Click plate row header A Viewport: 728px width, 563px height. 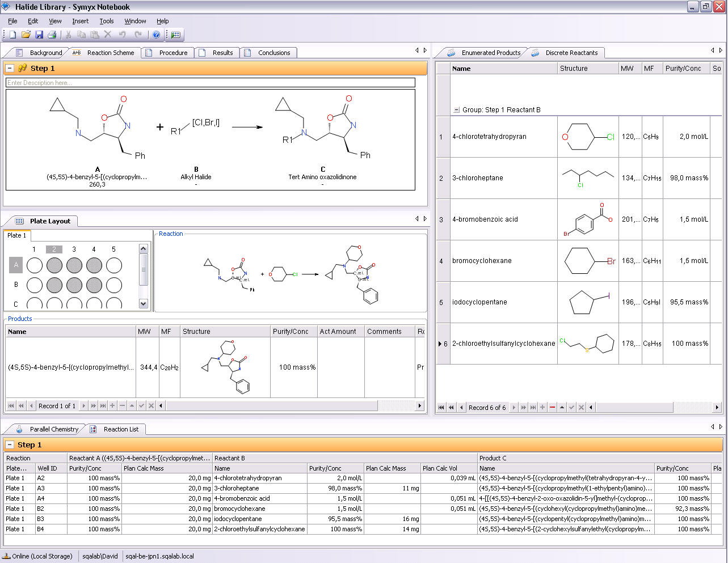click(16, 265)
